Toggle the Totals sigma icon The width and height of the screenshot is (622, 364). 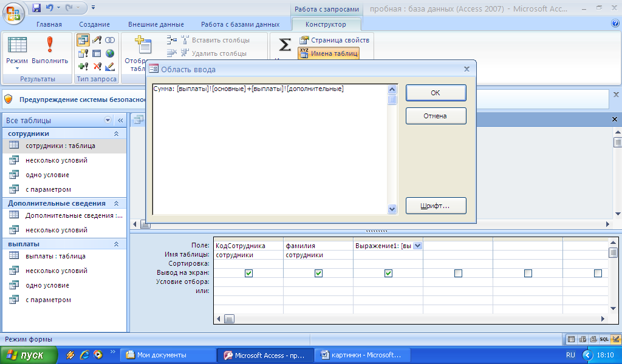(x=285, y=44)
